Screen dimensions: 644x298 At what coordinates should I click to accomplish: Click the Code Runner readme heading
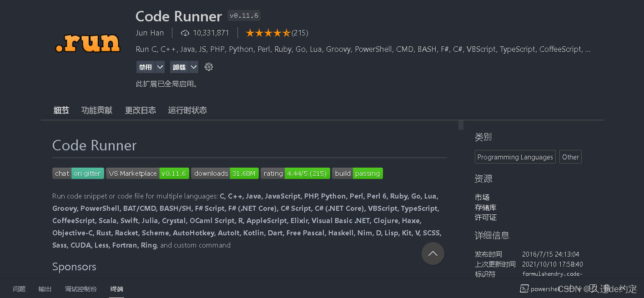coord(94,145)
